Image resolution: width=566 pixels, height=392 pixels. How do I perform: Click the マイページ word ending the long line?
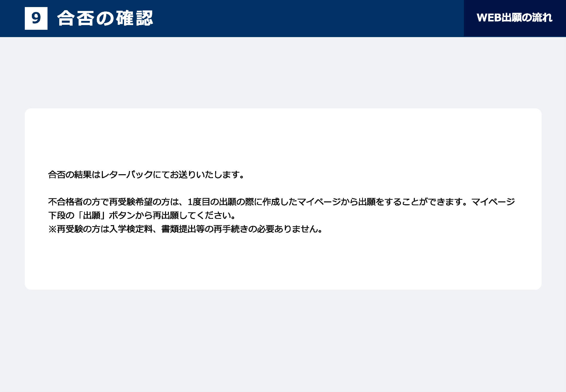[493, 202]
